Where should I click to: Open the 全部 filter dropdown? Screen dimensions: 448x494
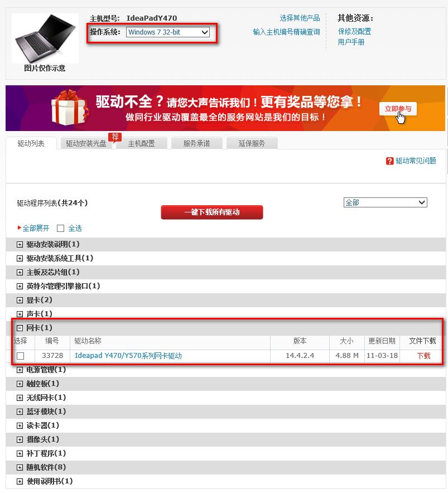[386, 202]
